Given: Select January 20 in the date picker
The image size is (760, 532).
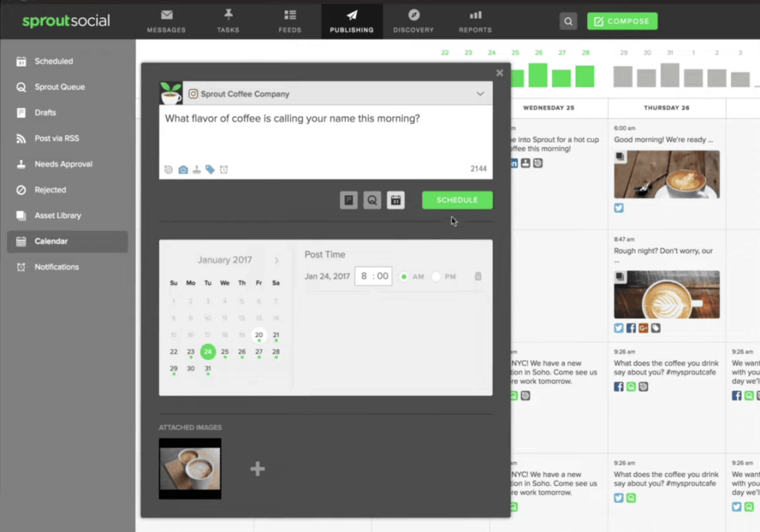Looking at the screenshot, I should click(259, 335).
